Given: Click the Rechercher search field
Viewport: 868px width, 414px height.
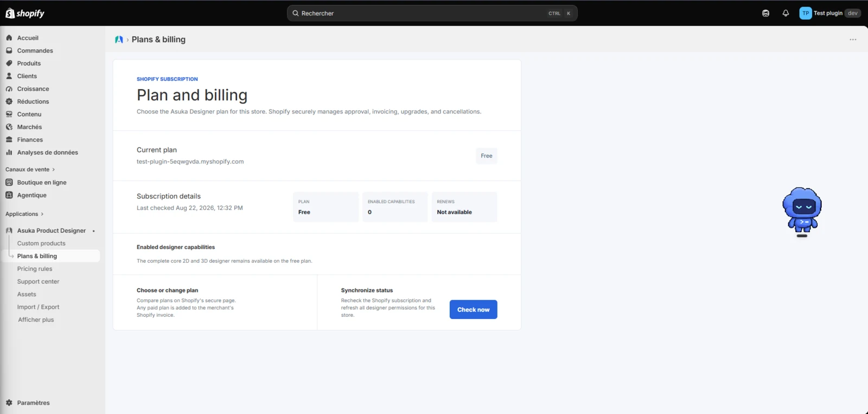Looking at the screenshot, I should coord(432,13).
